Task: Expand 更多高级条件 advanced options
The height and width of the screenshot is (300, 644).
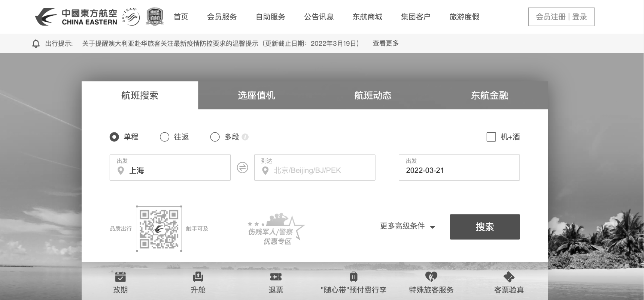Action: click(x=407, y=226)
